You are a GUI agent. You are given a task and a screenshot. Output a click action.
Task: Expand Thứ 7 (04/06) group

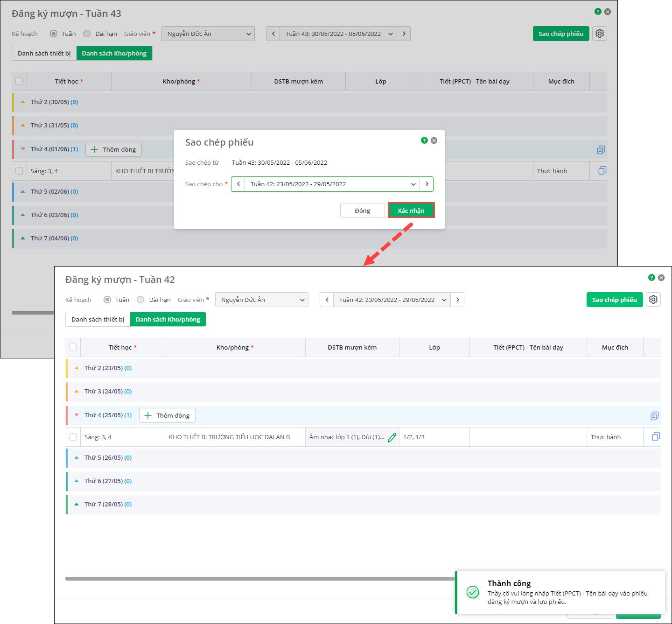tap(23, 238)
